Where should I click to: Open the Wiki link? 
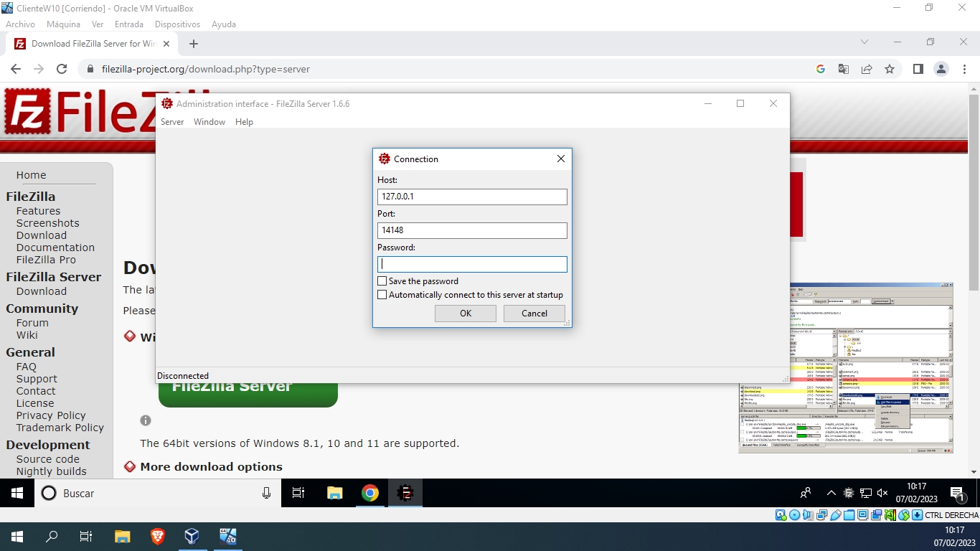point(27,335)
